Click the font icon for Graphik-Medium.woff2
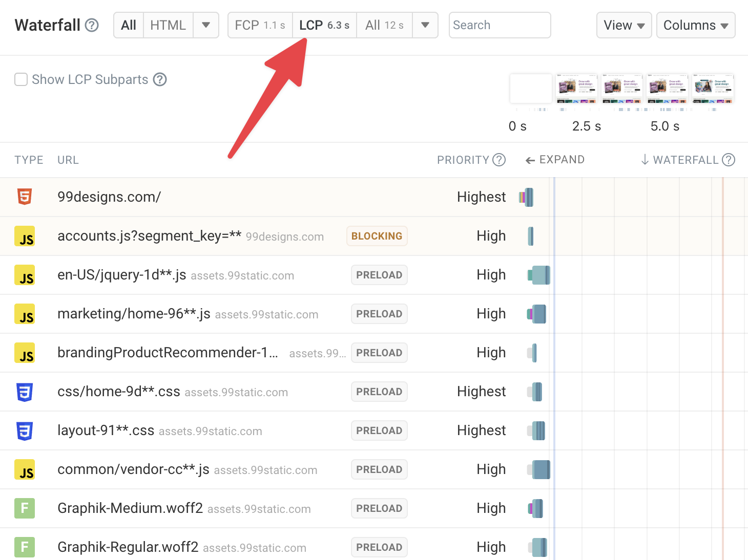 pos(25,508)
